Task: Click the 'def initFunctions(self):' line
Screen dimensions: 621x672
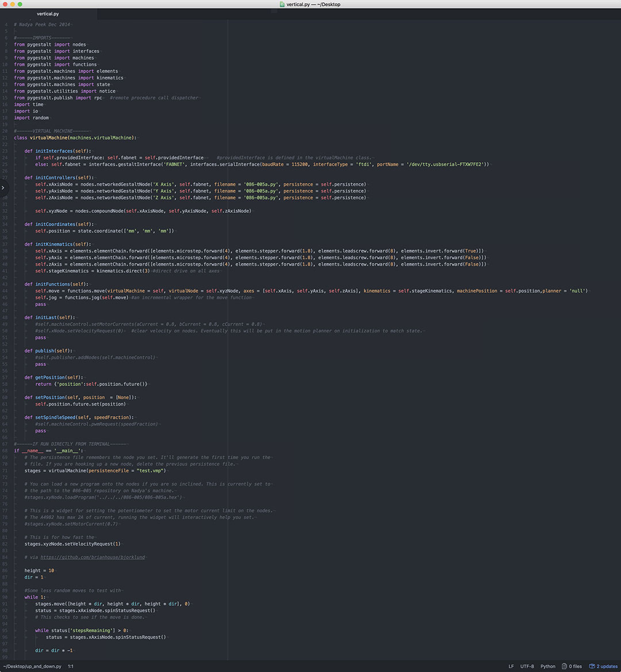Action: pyautogui.click(x=56, y=284)
